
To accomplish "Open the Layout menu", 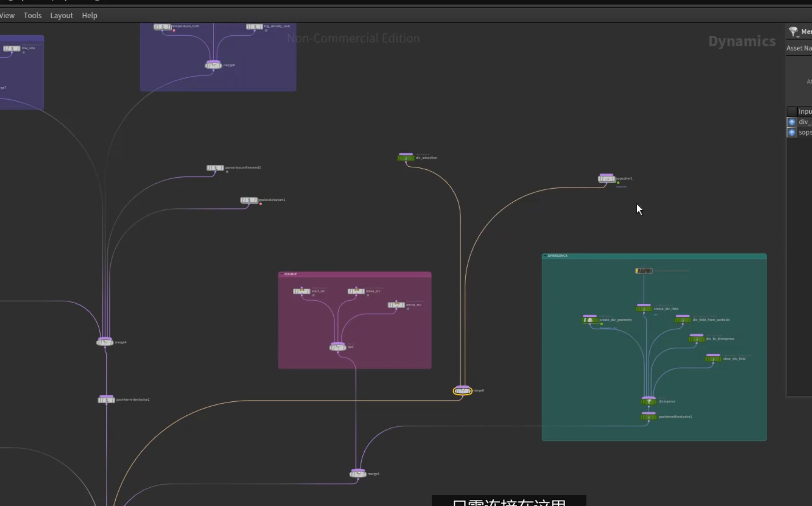I will [x=61, y=15].
